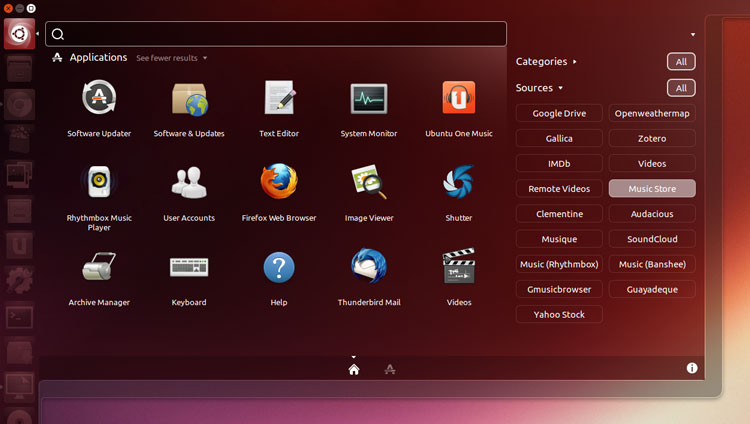This screenshot has width=750, height=424.
Task: Toggle the Audacious source filter
Action: tap(652, 214)
